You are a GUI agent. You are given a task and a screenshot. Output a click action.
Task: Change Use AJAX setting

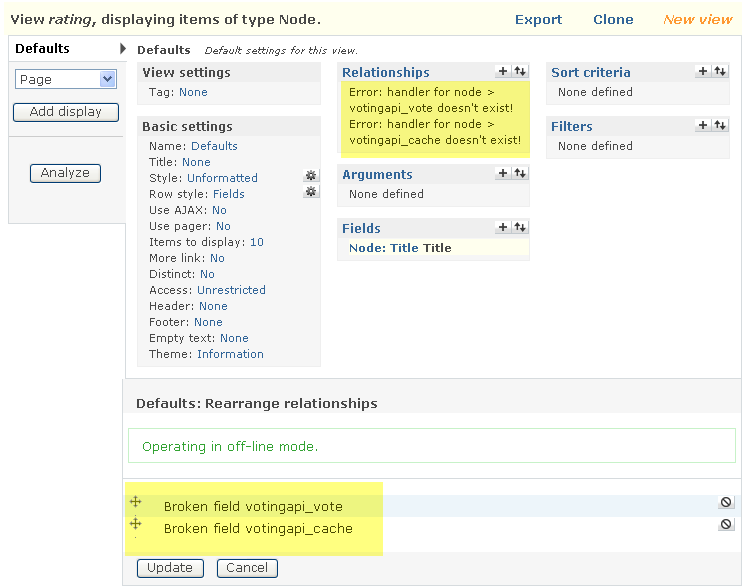point(219,211)
